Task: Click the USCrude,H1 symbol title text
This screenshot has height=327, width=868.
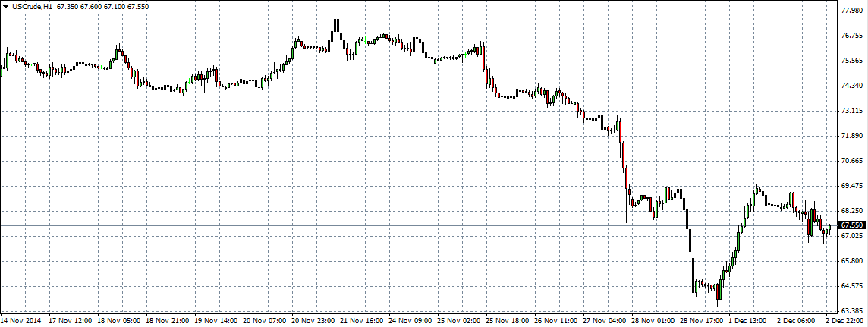Action: 31,6
